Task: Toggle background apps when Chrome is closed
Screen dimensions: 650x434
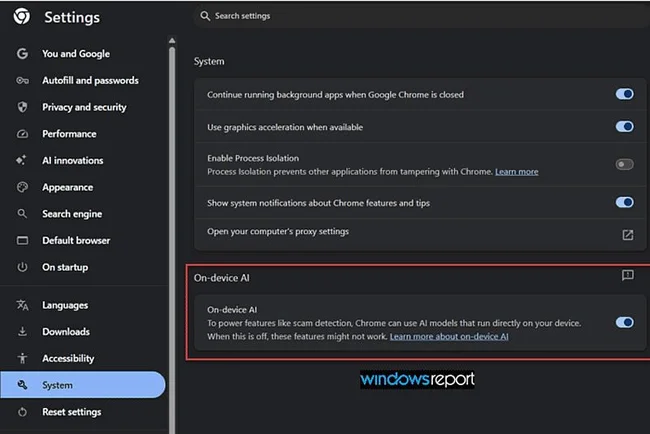Action: pos(624,94)
